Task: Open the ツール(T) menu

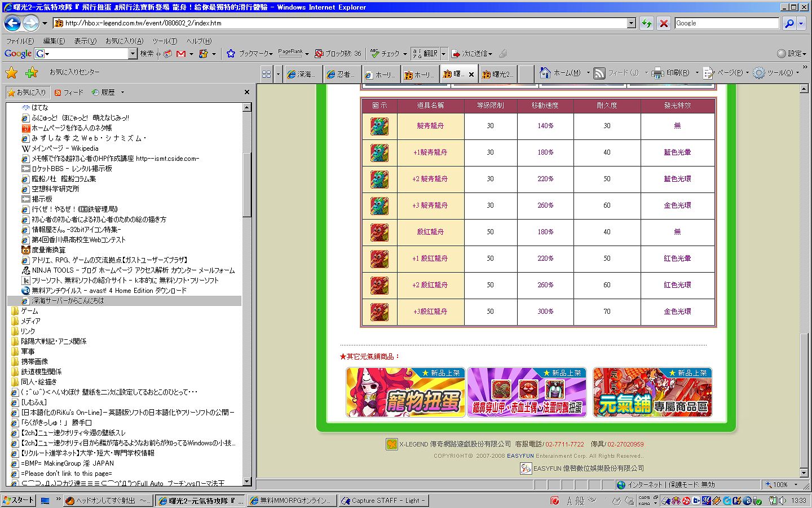Action: coord(165,41)
